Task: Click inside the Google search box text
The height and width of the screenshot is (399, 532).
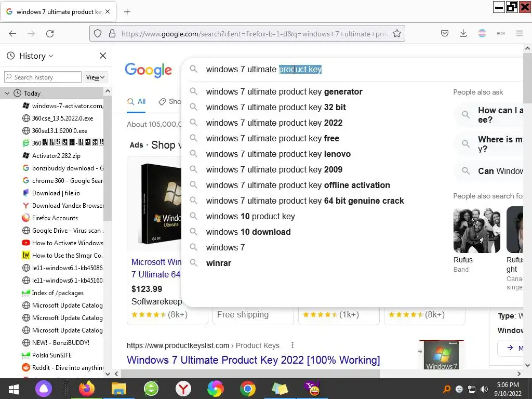Action: pos(263,69)
